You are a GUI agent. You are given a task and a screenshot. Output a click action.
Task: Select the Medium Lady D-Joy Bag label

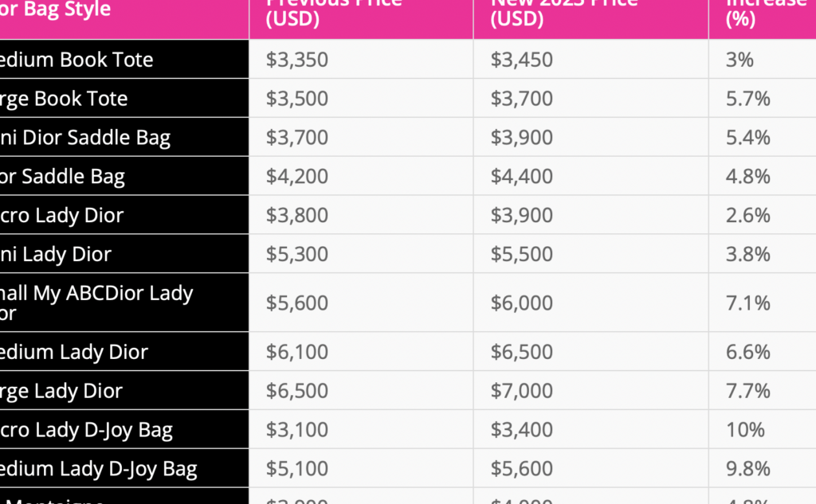(99, 469)
